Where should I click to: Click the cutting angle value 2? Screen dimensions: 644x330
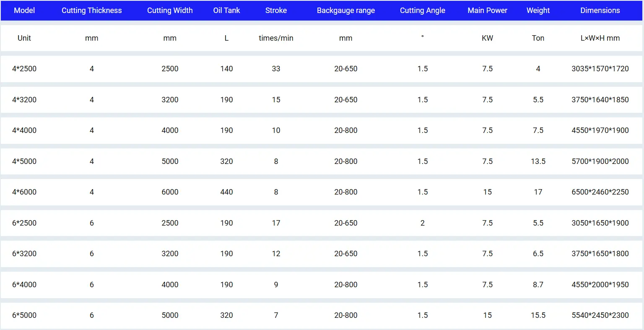click(x=422, y=223)
